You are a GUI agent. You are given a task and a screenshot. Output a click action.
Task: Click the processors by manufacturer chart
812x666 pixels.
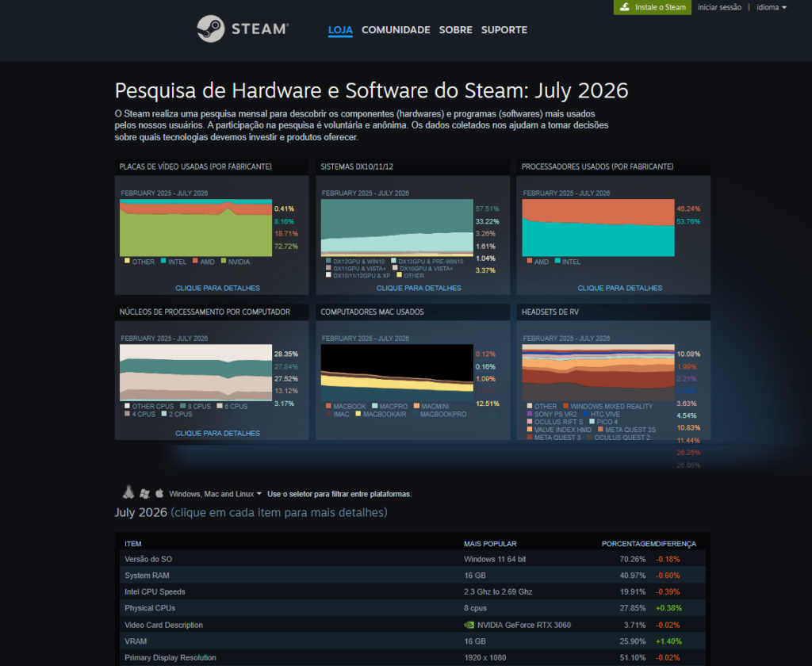[598, 228]
